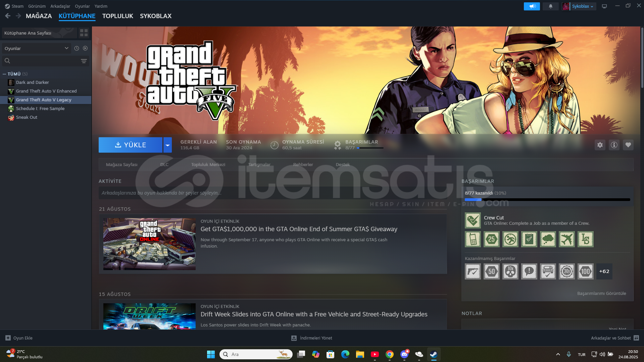Click the locked 100 achievement badge
This screenshot has height=362, width=644.
[x=586, y=271]
